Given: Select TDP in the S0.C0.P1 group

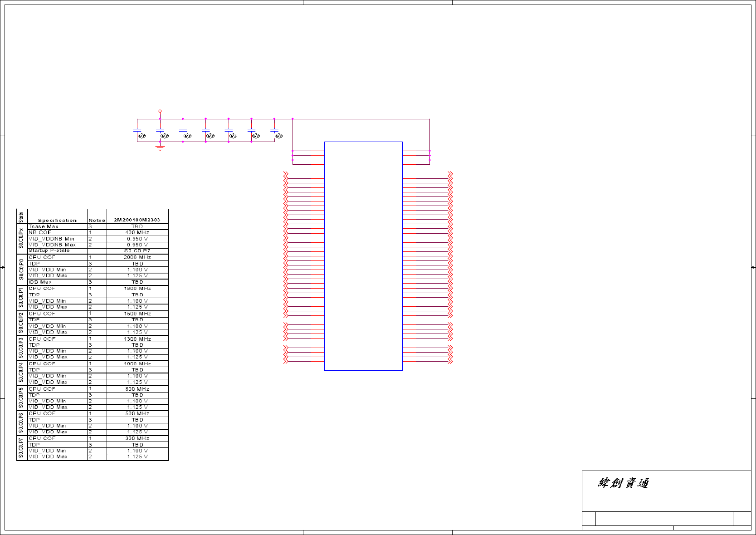Looking at the screenshot, I should click(34, 295).
